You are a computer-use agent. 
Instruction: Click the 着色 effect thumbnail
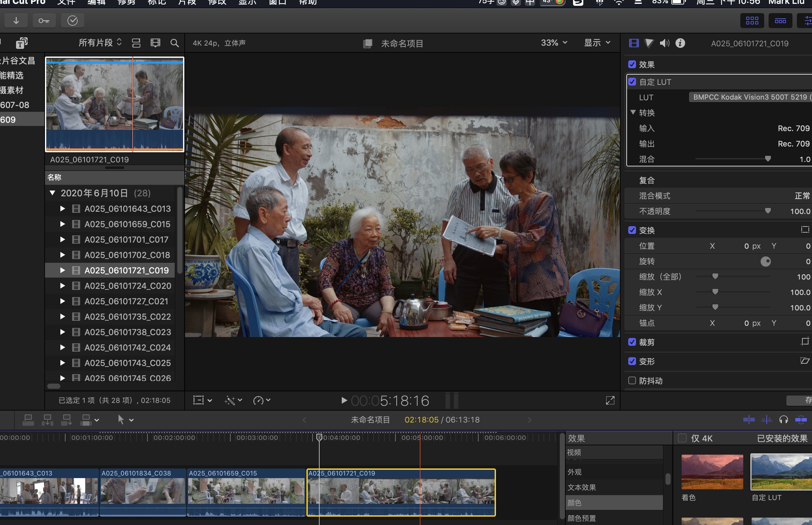tap(712, 471)
